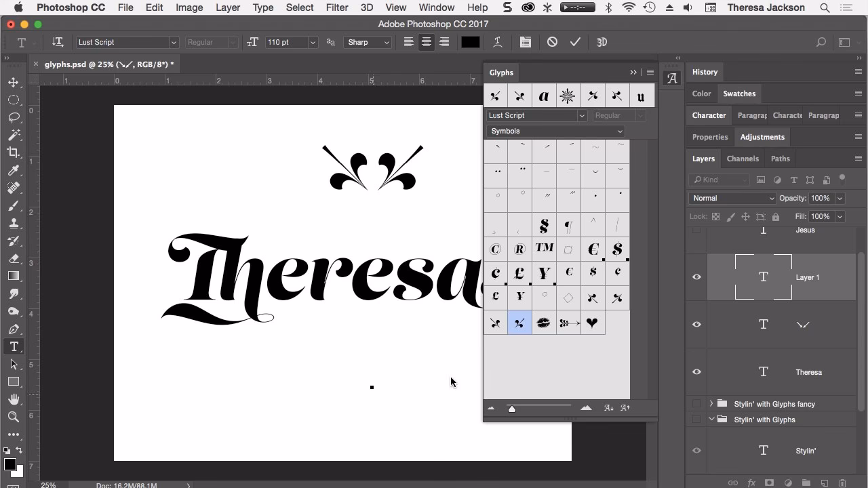The image size is (868, 488).
Task: Show the Stylin' with Glyphs fancy group
Action: pos(696,403)
